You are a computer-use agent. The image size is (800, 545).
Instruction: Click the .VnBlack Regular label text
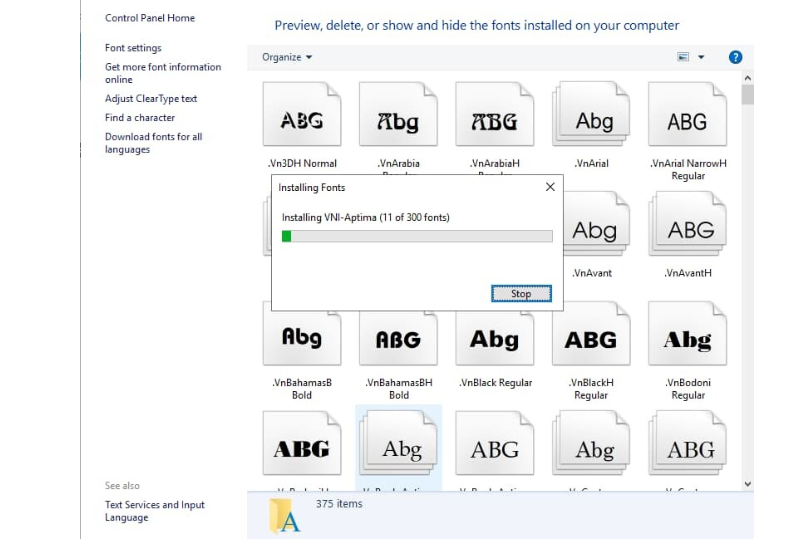(495, 383)
